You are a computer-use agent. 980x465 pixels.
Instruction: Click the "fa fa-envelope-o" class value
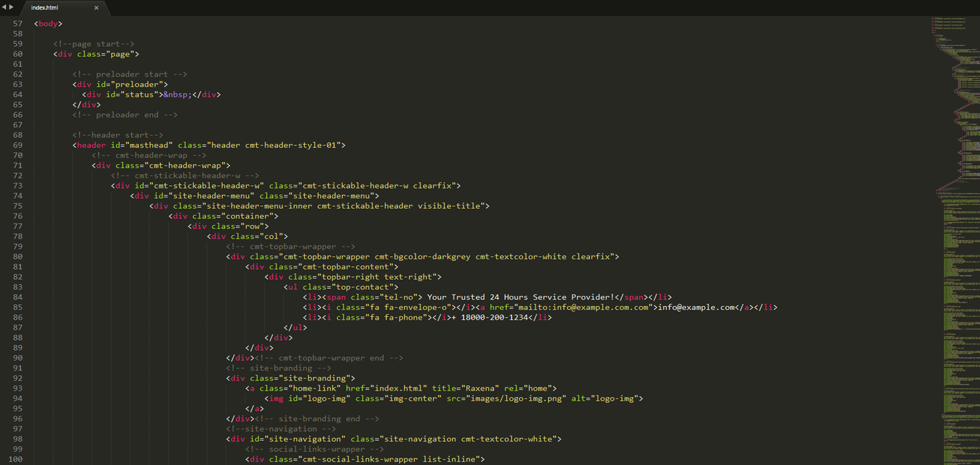(408, 308)
